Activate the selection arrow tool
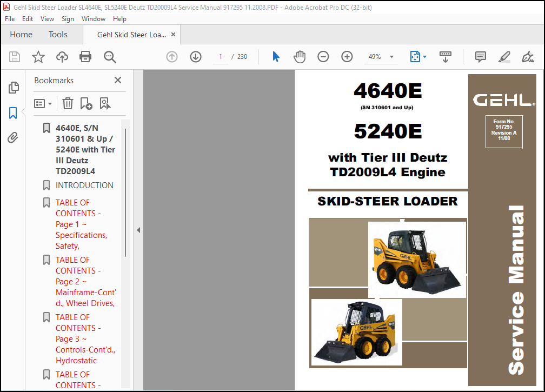This screenshot has height=392, width=545. 276,57
